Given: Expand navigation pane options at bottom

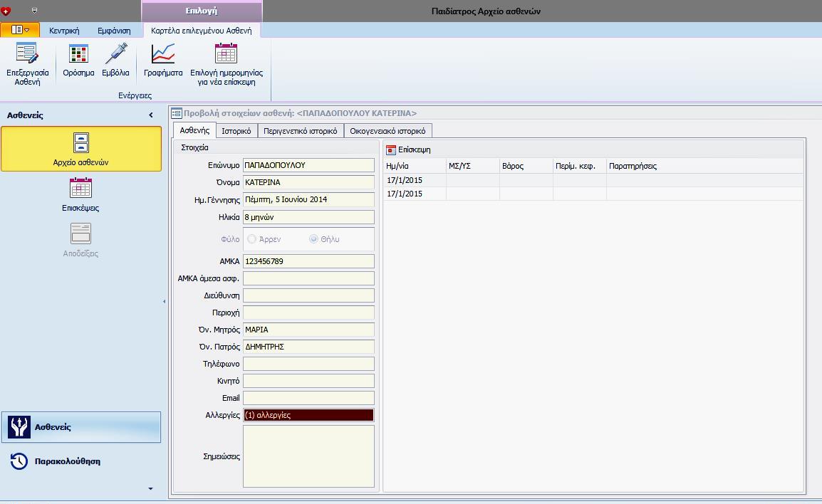Looking at the screenshot, I should [150, 489].
